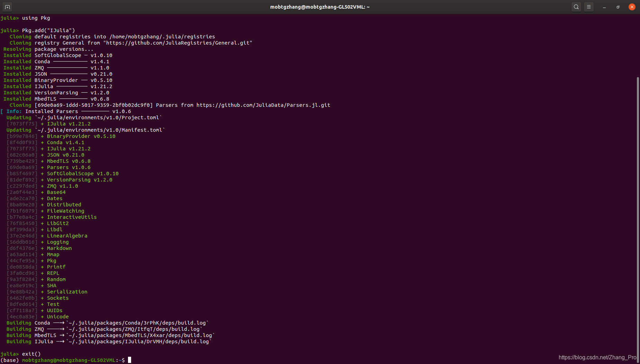Image resolution: width=640 pixels, height=364 pixels.
Task: Open a new terminal tab icon
Action: (x=7, y=7)
